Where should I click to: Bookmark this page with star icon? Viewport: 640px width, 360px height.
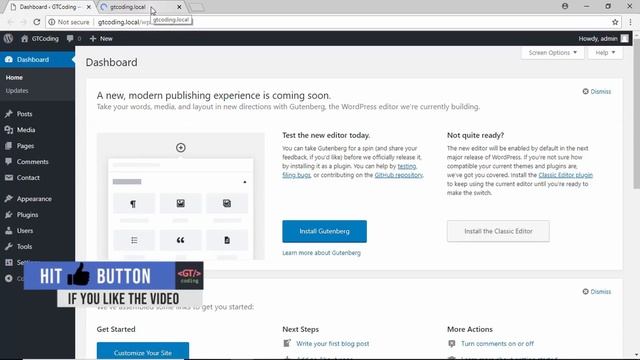pyautogui.click(x=615, y=22)
